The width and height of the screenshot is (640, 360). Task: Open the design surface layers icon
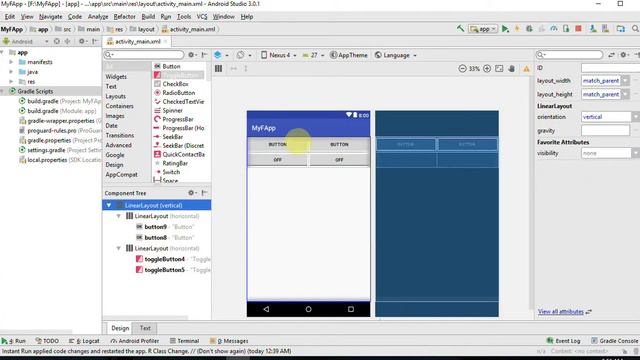point(218,55)
